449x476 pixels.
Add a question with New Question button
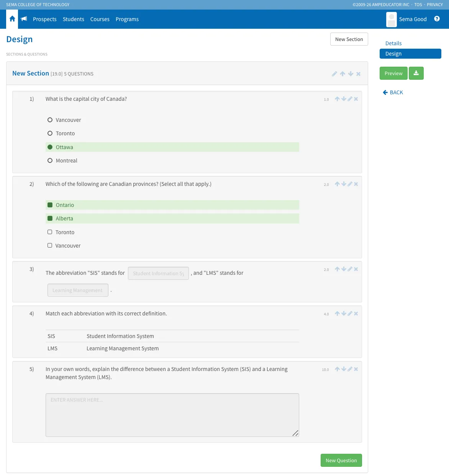coord(341,460)
